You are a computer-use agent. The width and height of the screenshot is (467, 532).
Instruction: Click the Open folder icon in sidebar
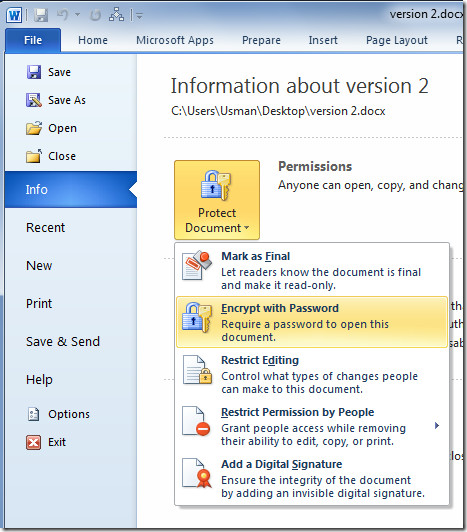coord(34,128)
